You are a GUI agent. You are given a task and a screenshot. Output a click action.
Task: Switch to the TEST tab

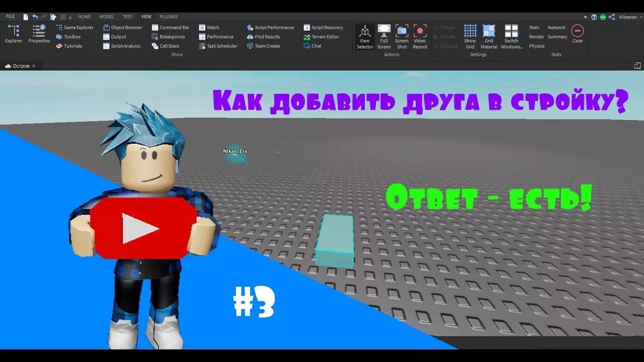(x=128, y=17)
